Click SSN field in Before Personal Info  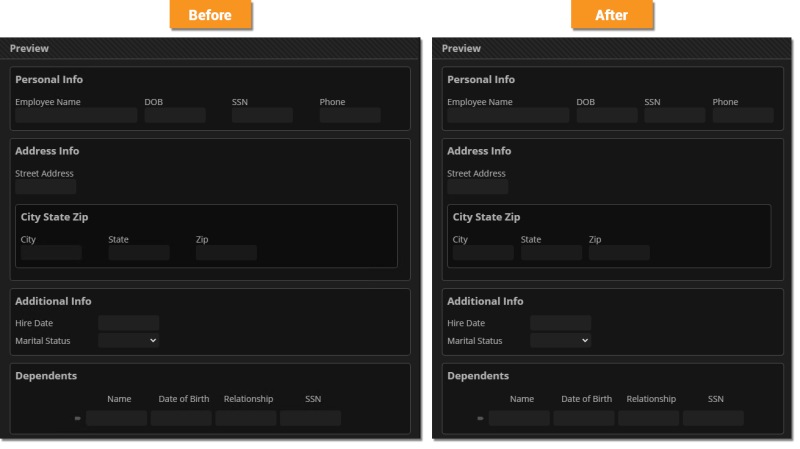[262, 115]
